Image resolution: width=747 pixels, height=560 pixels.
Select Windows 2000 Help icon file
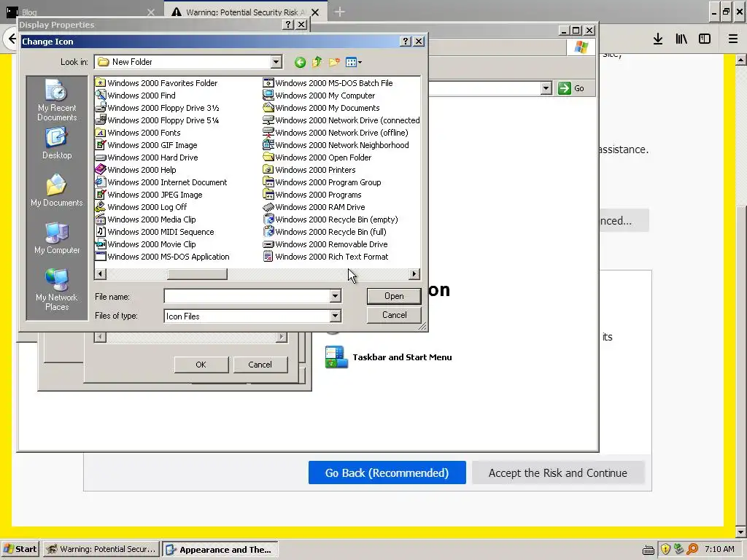pos(136,169)
